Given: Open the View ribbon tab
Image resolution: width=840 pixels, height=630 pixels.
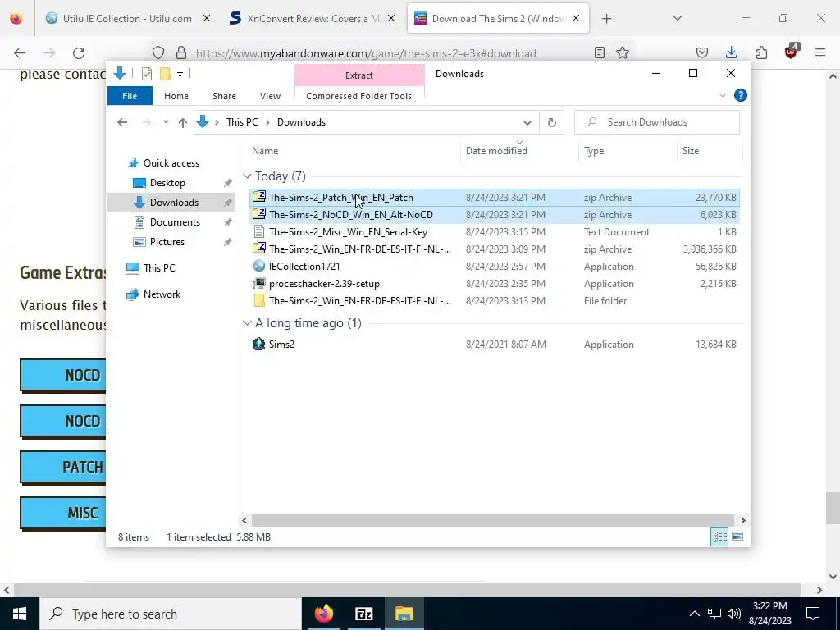Looking at the screenshot, I should 270,96.
